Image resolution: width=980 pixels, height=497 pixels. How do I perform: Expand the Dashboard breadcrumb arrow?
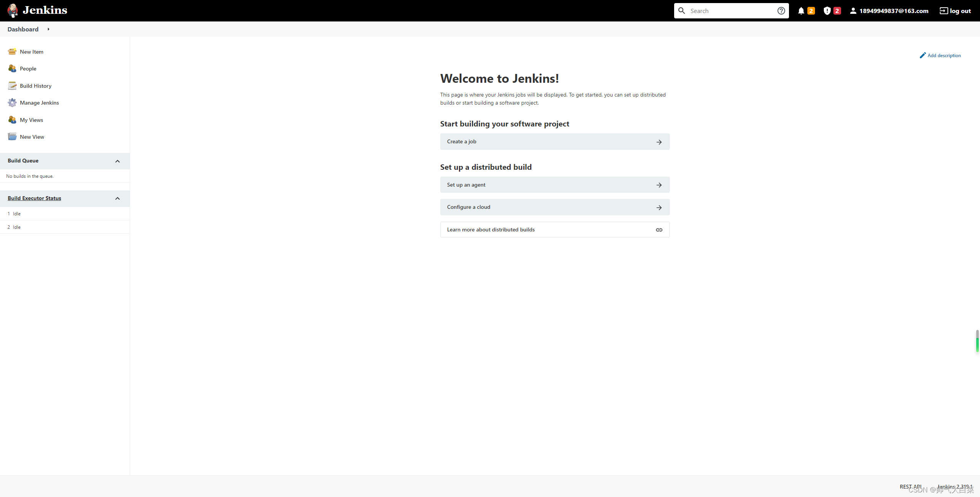[49, 29]
